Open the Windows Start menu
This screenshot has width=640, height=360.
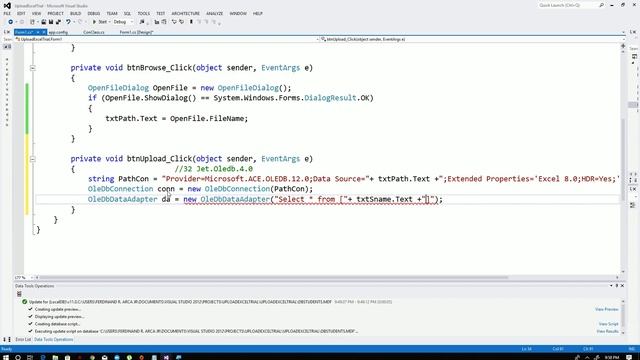coord(6,357)
